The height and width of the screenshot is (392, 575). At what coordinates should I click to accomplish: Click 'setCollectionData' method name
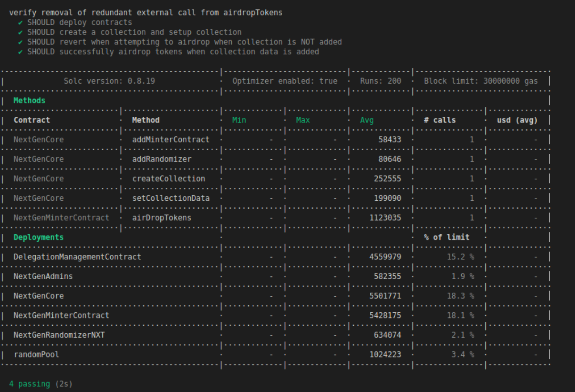tap(171, 198)
